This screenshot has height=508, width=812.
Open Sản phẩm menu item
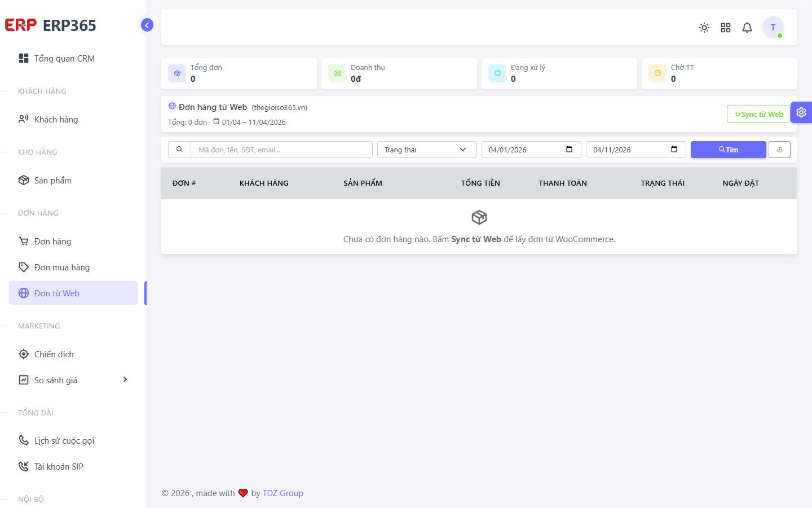point(73,180)
